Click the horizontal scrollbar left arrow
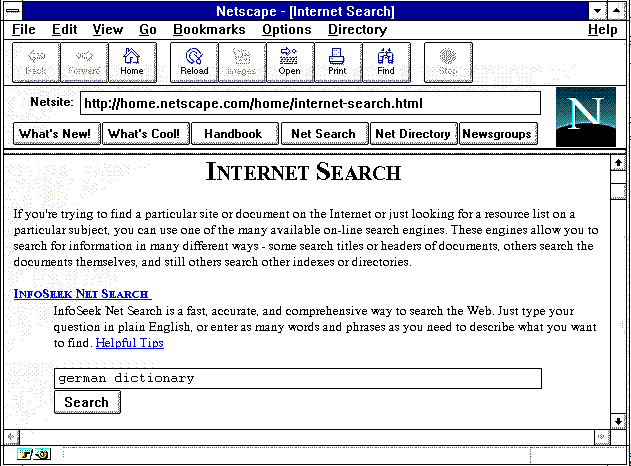This screenshot has width=631, height=466. coord(12,437)
